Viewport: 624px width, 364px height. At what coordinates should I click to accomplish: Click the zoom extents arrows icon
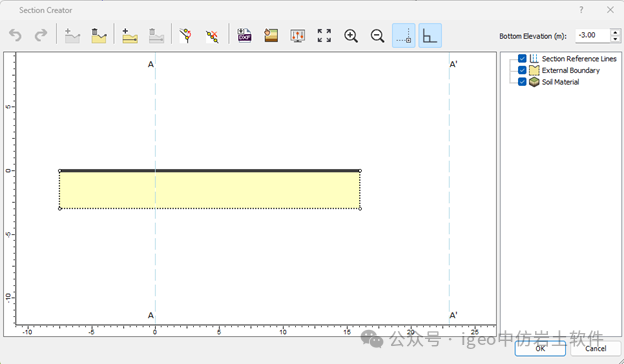(324, 36)
